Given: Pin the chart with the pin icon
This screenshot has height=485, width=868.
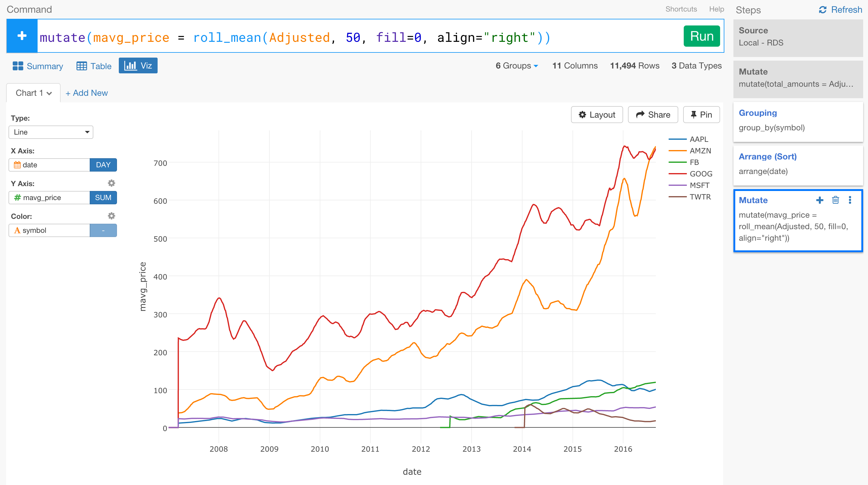Looking at the screenshot, I should click(701, 115).
